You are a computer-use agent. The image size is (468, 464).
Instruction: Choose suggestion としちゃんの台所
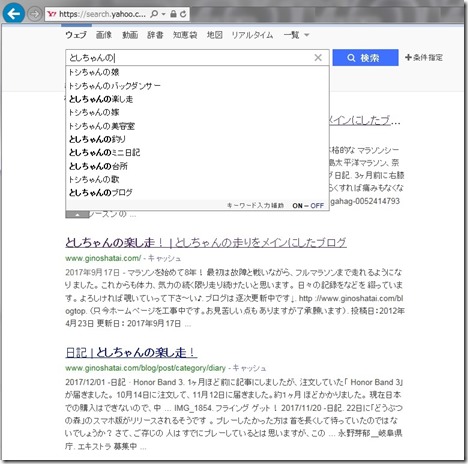click(x=197, y=166)
